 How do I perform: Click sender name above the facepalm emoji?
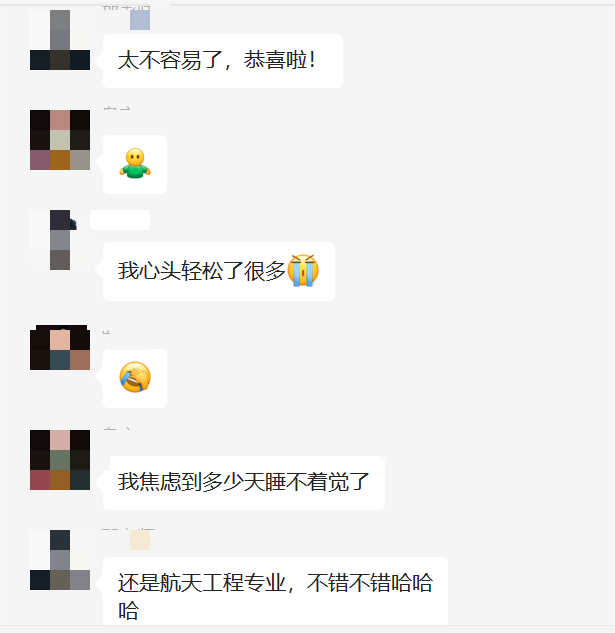pyautogui.click(x=106, y=332)
